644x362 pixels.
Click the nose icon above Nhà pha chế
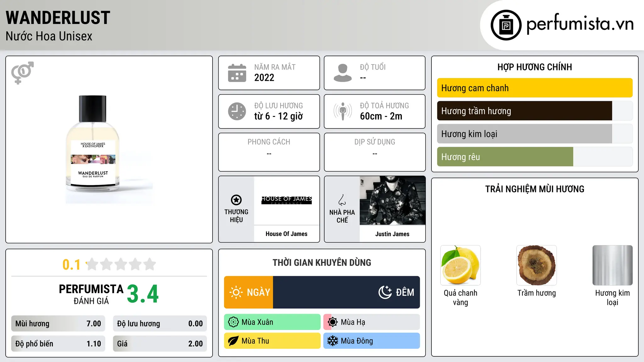pos(342,200)
